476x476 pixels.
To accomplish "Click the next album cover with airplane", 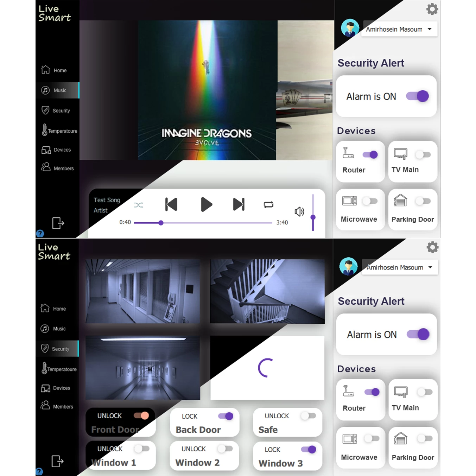I will point(305,90).
